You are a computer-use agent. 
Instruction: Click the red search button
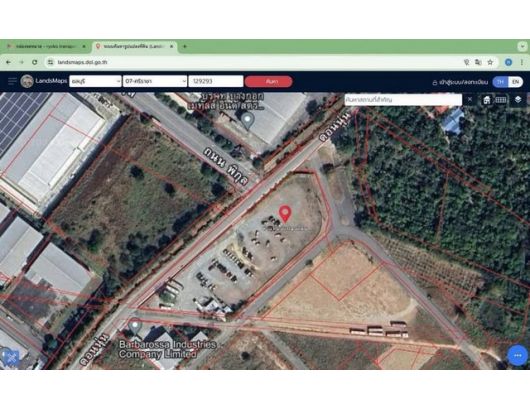click(x=269, y=81)
